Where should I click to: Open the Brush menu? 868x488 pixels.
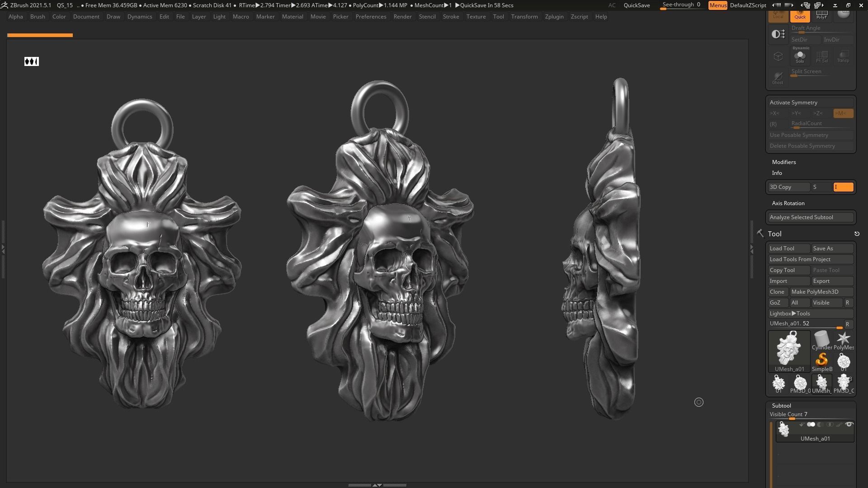pos(38,16)
